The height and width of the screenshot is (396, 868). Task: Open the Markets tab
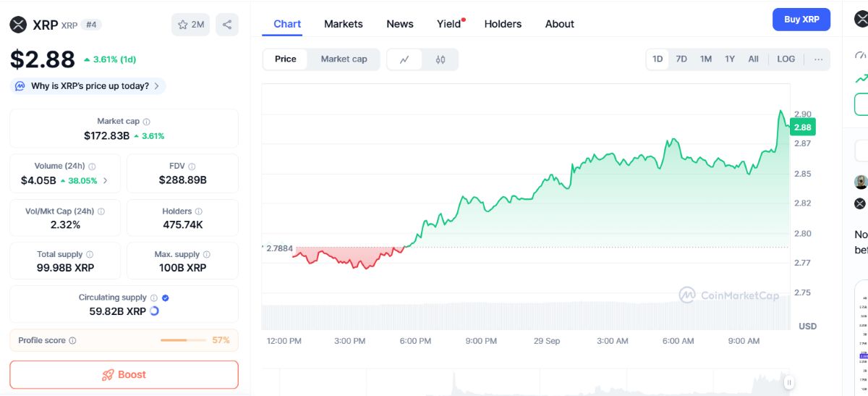click(x=344, y=24)
